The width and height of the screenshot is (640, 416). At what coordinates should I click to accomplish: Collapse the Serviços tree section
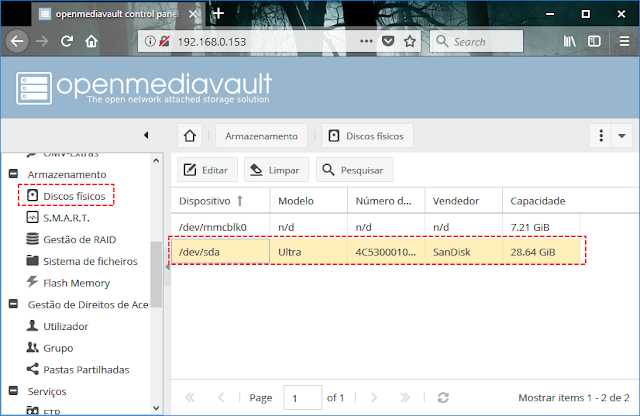(x=13, y=391)
